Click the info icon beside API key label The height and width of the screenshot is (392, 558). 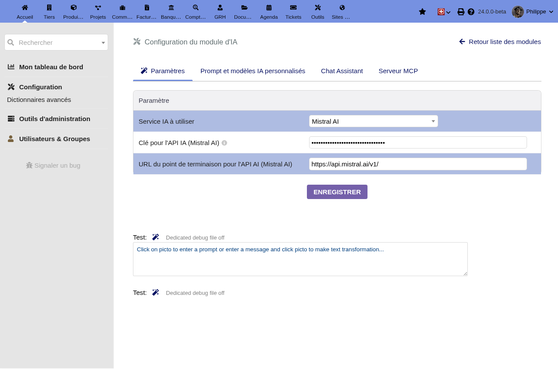pos(225,143)
